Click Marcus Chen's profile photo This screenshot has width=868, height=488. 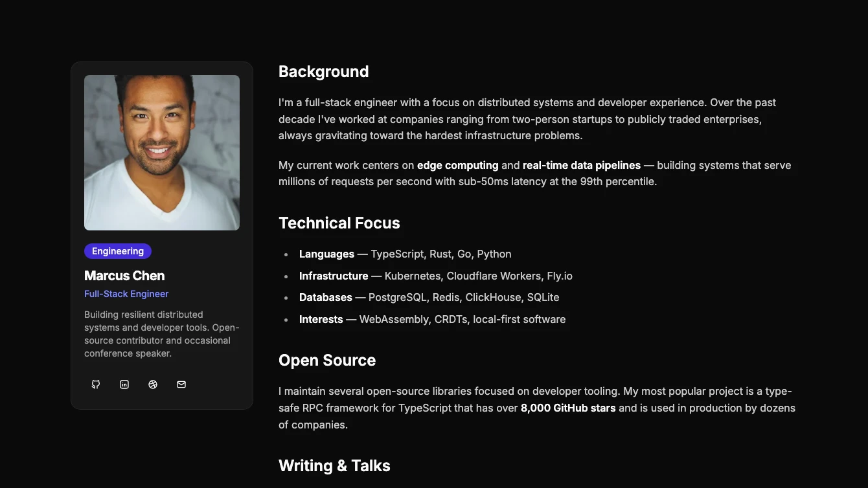tap(162, 153)
